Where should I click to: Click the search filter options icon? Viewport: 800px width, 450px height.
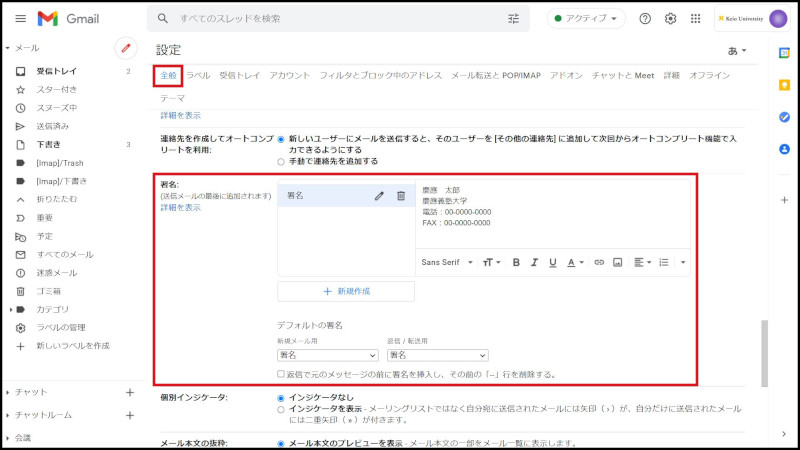(x=514, y=19)
